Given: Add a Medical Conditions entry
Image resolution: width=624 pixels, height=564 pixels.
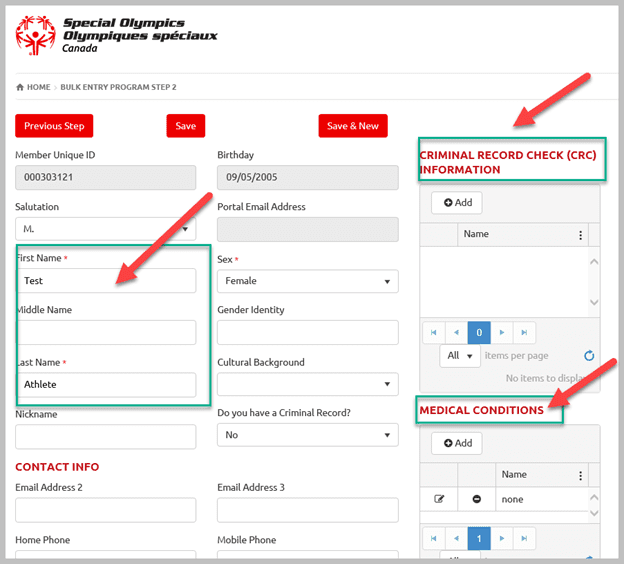Looking at the screenshot, I should (457, 443).
